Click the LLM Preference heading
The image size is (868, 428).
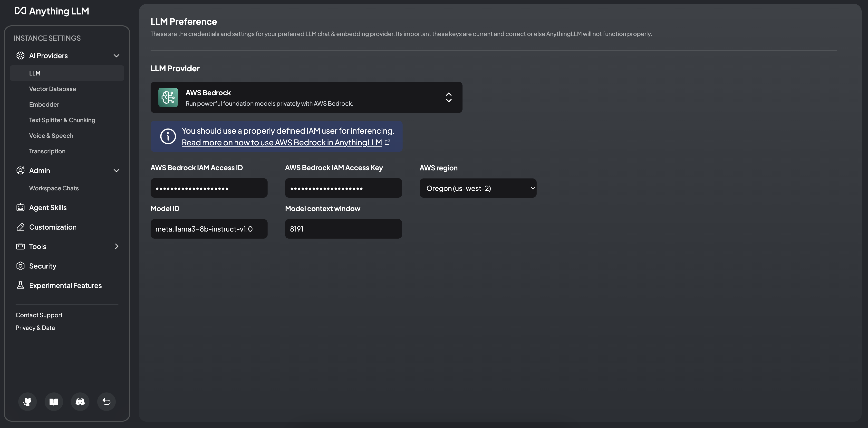(184, 22)
